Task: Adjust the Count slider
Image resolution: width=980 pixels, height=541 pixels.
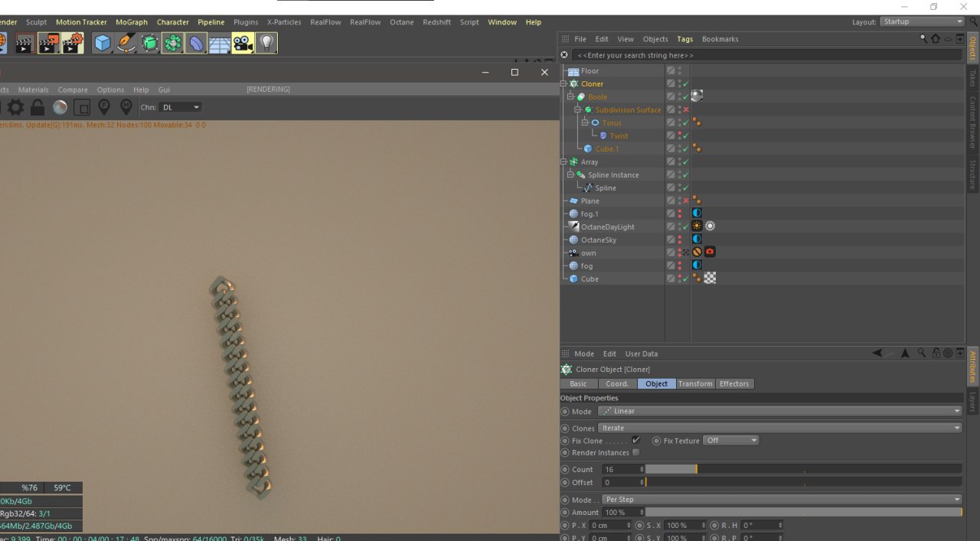Action: [804, 469]
